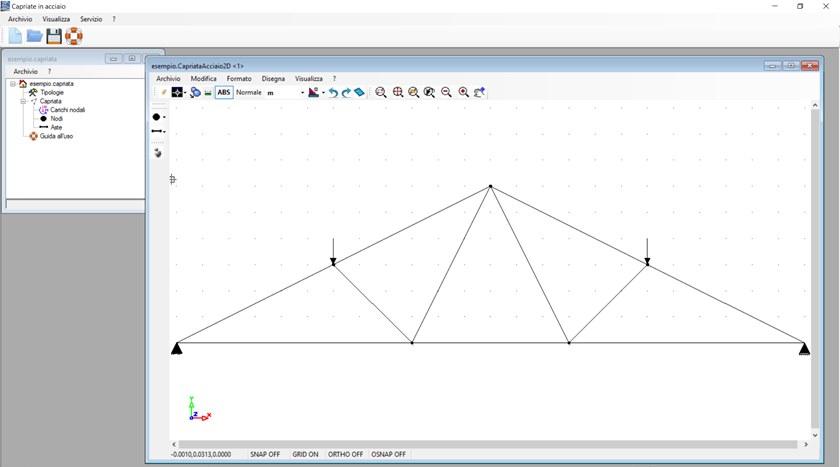The width and height of the screenshot is (840, 467).
Task: Open Guida all'uso from the tree
Action: [56, 136]
